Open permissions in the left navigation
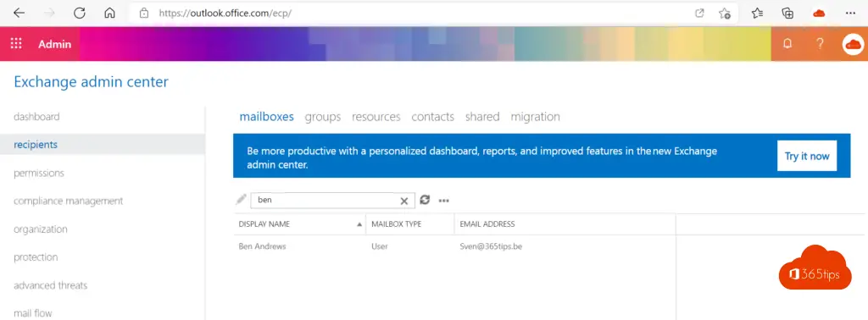This screenshot has width=868, height=320. (x=39, y=173)
